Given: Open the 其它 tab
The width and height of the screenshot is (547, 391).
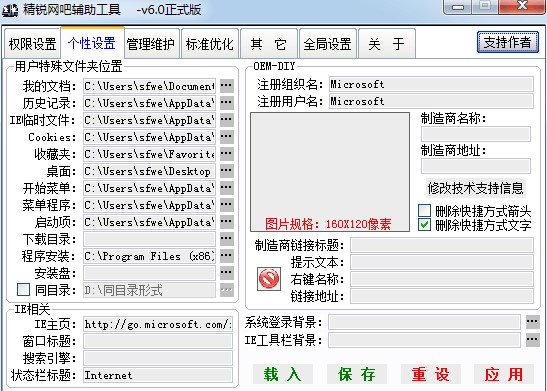Looking at the screenshot, I should pos(269,44).
